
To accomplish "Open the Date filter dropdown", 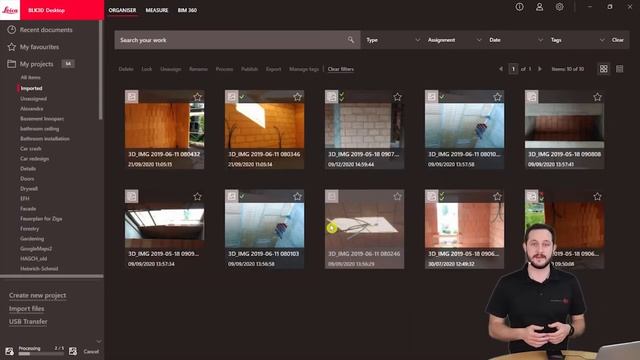I will pyautogui.click(x=515, y=40).
